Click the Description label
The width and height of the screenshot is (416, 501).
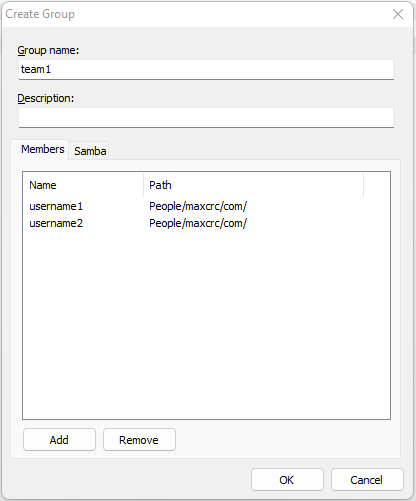click(x=46, y=98)
